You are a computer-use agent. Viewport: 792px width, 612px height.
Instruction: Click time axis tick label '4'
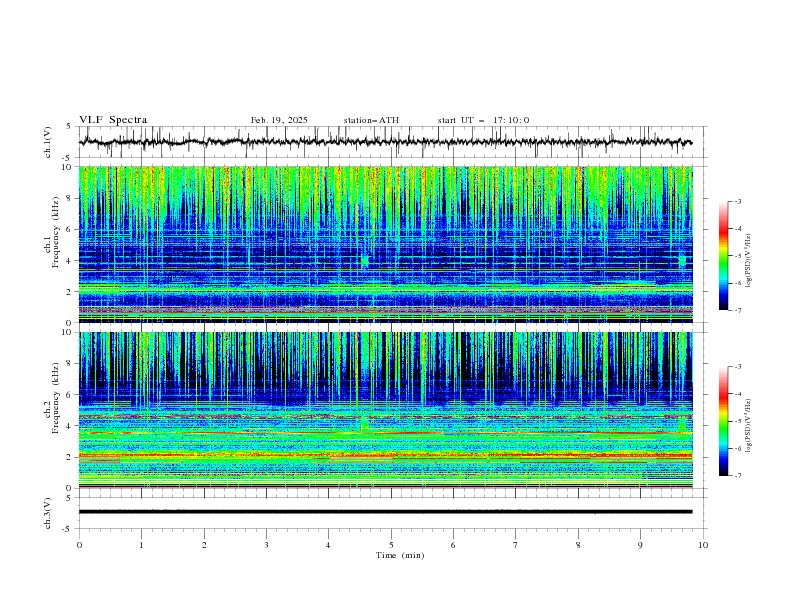point(328,545)
